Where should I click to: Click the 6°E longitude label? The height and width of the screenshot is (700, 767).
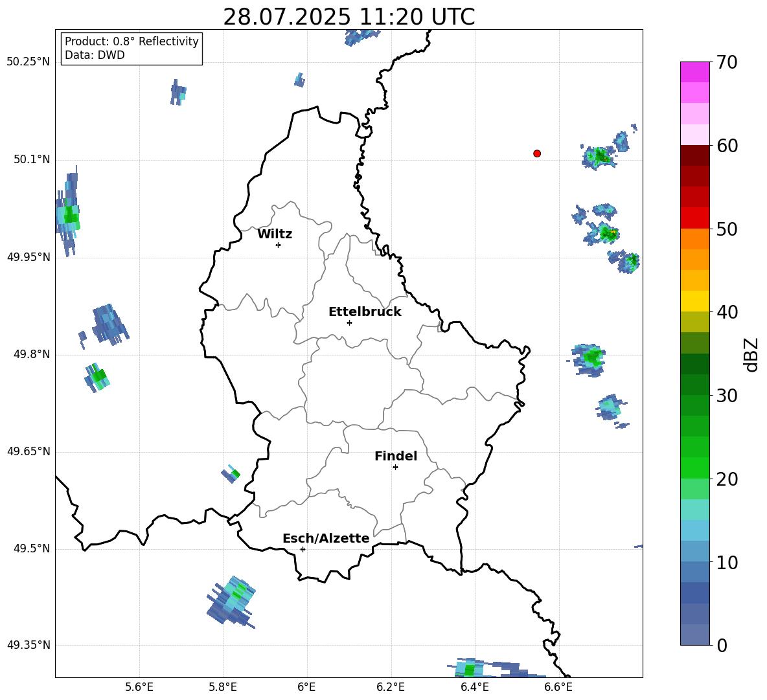point(306,687)
